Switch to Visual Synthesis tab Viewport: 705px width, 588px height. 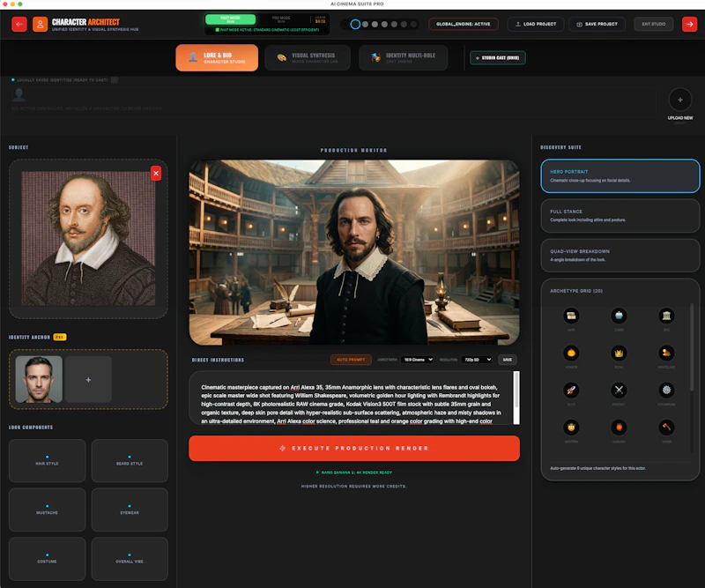point(308,57)
